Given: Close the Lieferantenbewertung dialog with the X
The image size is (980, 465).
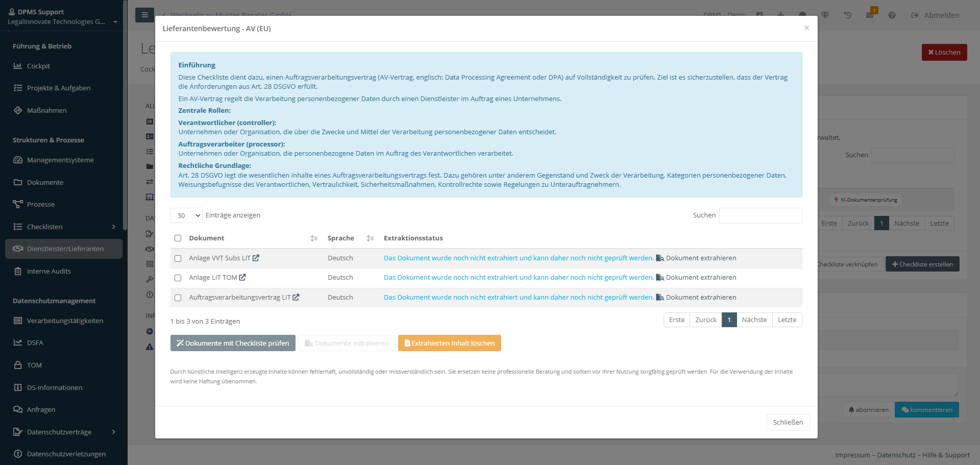Looking at the screenshot, I should (806, 28).
